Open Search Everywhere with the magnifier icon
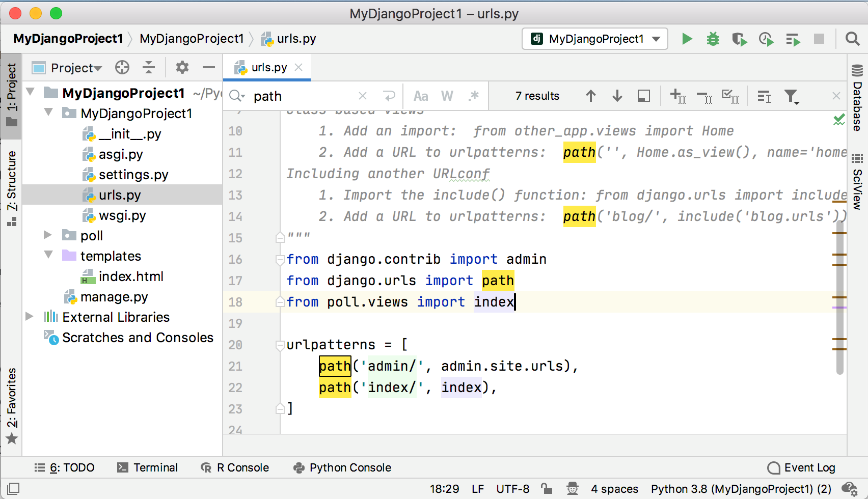This screenshot has height=499, width=868. [852, 39]
